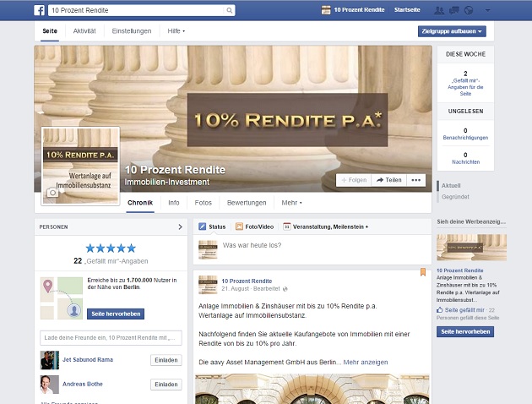Select the Chronik tab
This screenshot has height=404, width=532.
pyautogui.click(x=140, y=203)
